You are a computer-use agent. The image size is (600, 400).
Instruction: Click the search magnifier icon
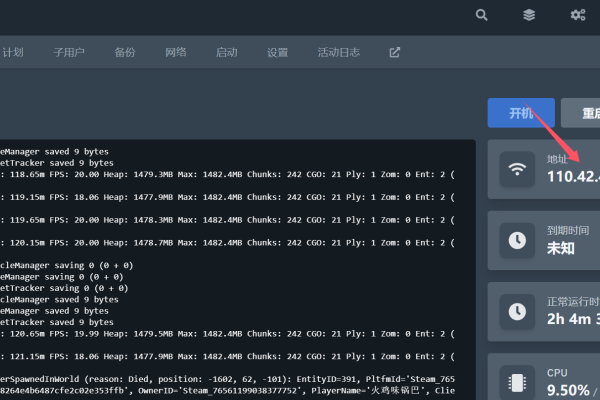(x=482, y=15)
